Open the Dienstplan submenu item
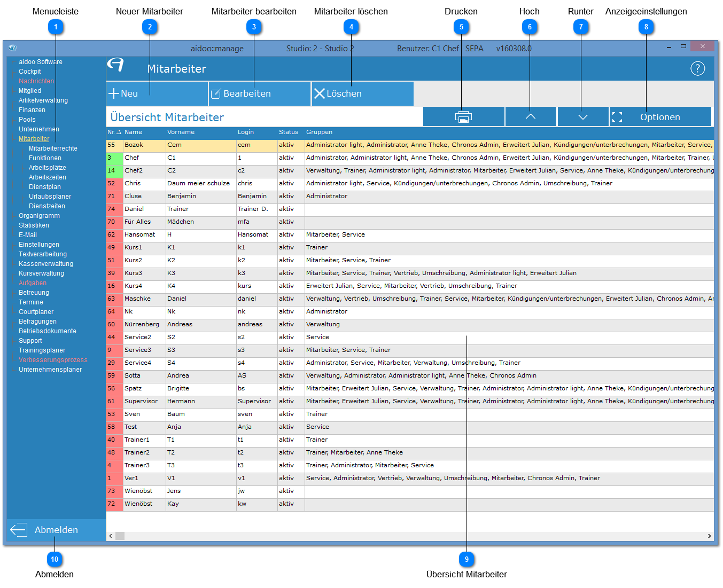 click(45, 187)
